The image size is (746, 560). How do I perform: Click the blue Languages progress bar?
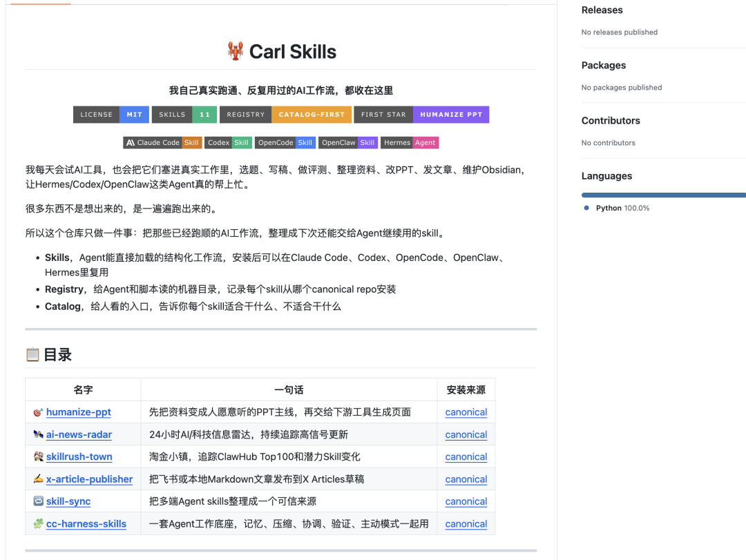(664, 195)
